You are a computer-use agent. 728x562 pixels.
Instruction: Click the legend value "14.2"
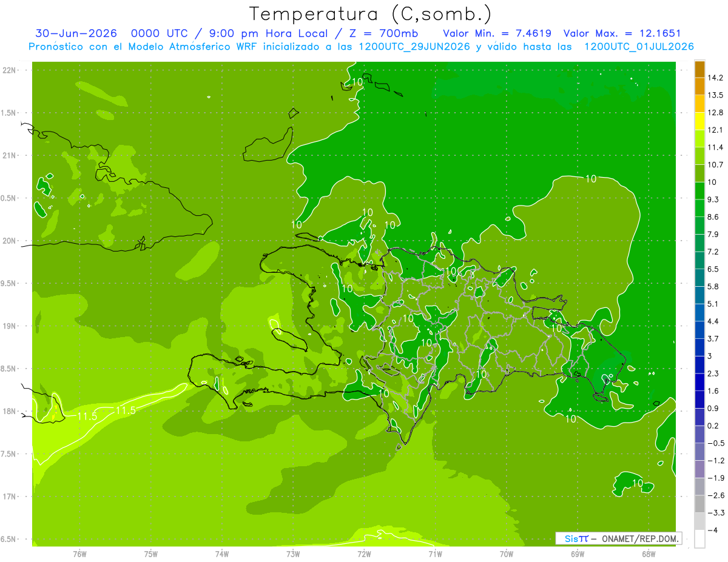pos(716,78)
